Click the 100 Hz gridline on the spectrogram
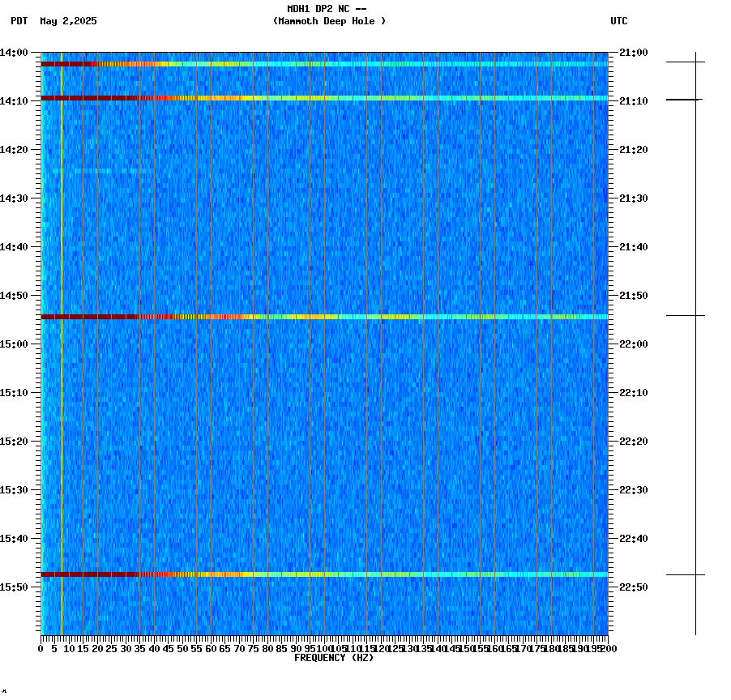731x700 pixels. point(323,348)
